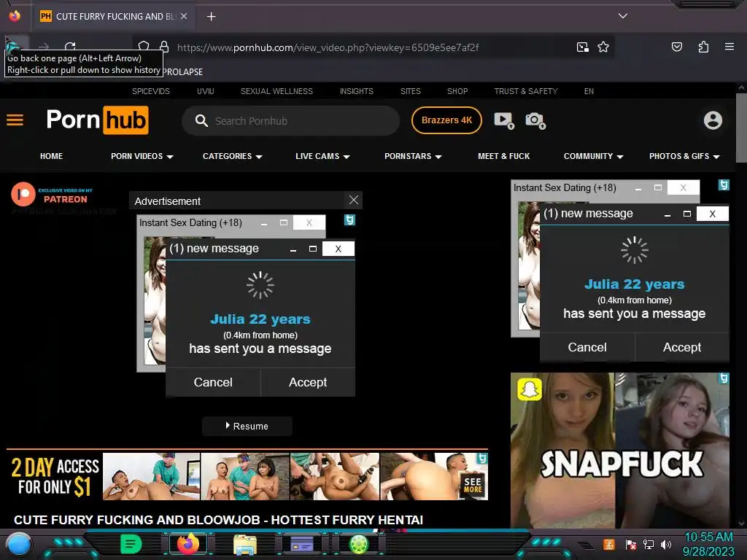747x560 pixels.
Task: Click the upload video icon
Action: (x=503, y=120)
